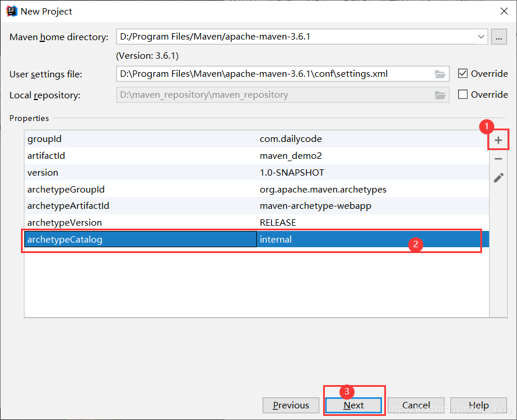Click the value org.apache.maven.archetypes
Viewport: 517px width, 420px height.
coord(323,190)
